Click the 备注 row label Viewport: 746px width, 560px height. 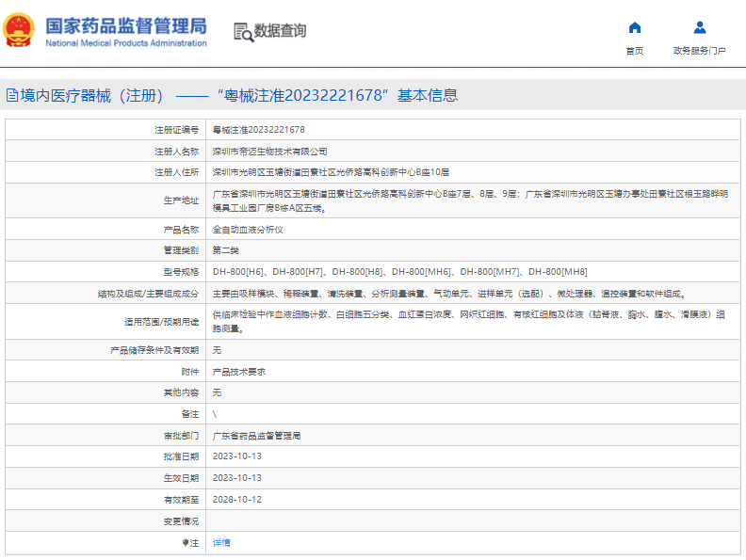[x=190, y=414]
